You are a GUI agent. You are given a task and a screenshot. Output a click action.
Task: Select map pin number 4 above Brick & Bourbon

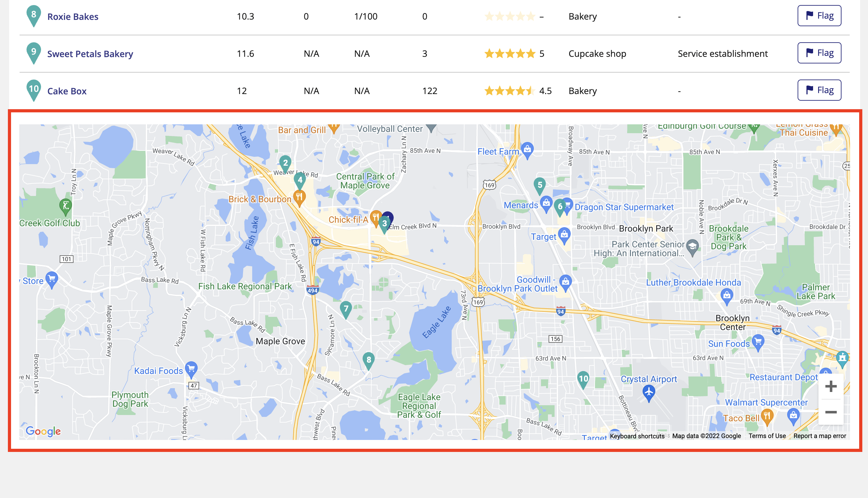(300, 181)
